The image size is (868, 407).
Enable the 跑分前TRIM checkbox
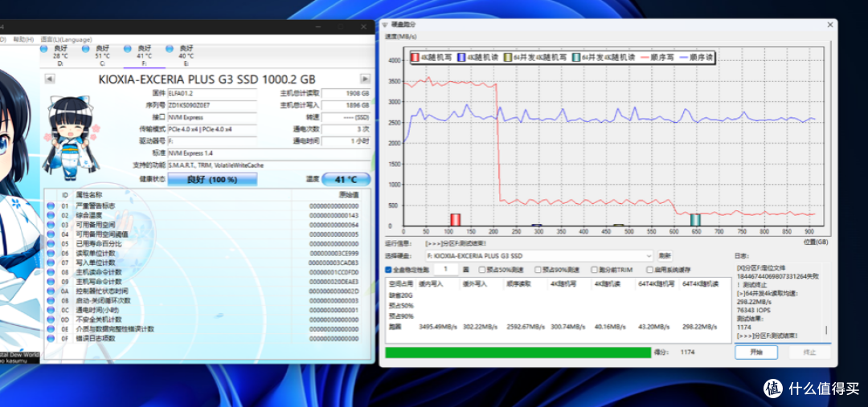(593, 270)
